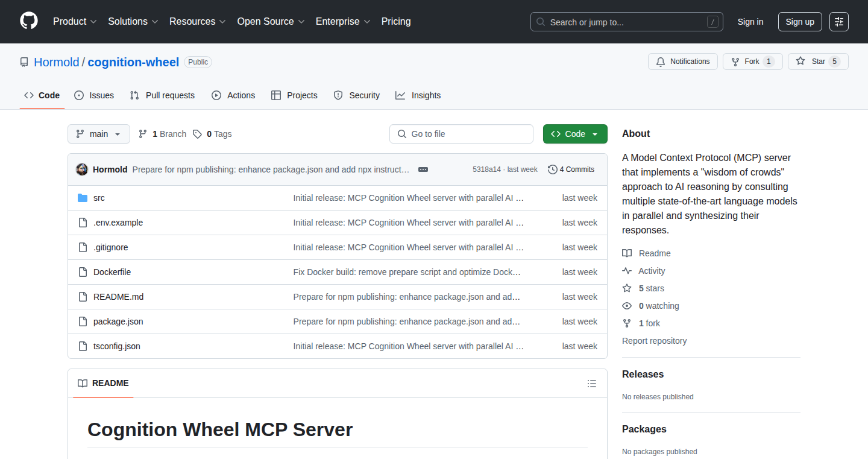Click the cognition-wheel repository name
Viewport: 868px width, 459px height.
coord(133,62)
